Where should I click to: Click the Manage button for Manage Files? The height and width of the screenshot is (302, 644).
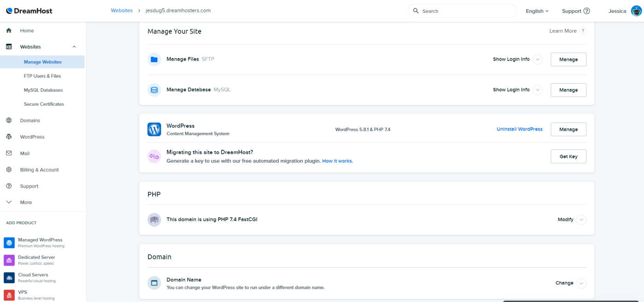point(569,59)
